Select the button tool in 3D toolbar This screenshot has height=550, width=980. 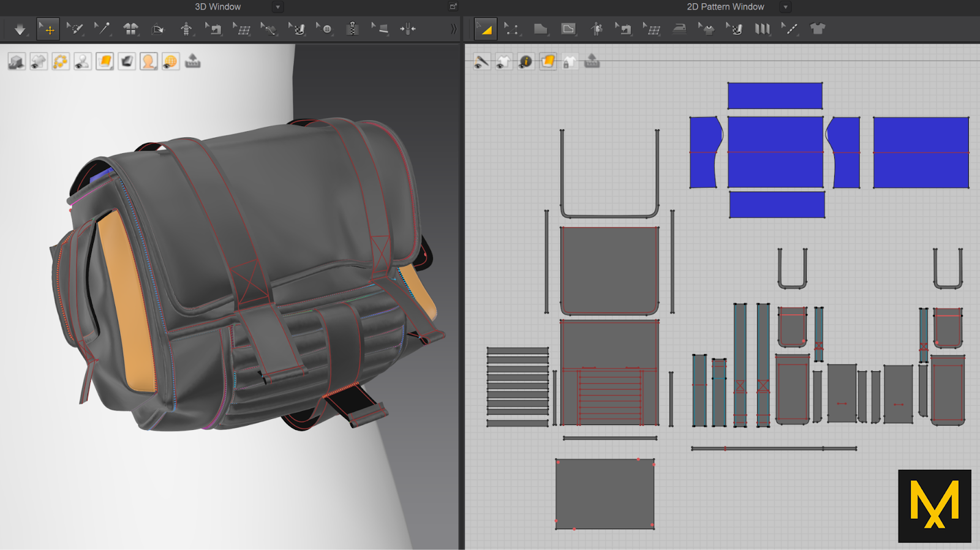coord(325,29)
